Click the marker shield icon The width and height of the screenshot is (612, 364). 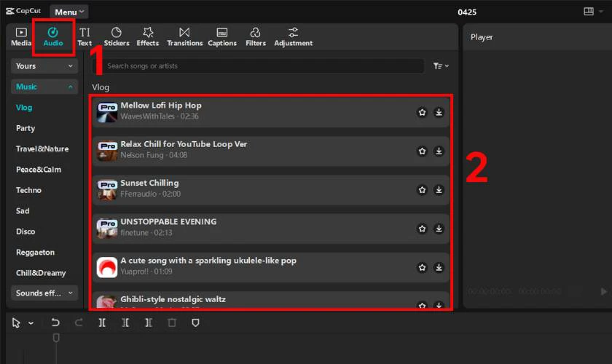coord(195,323)
